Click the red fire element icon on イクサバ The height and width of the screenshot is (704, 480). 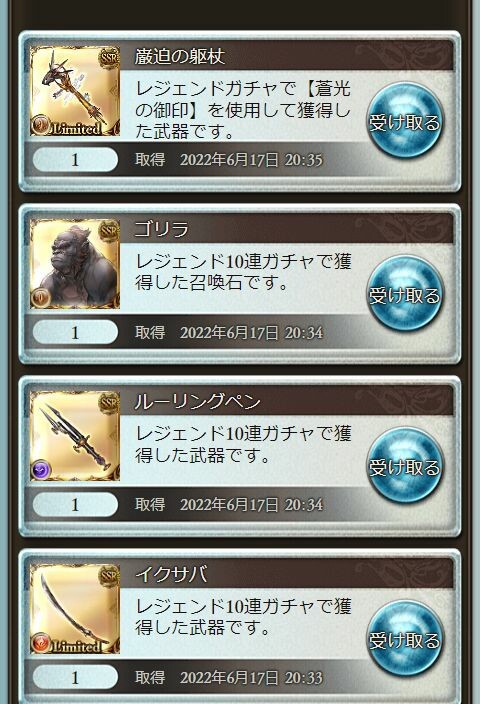[41, 642]
